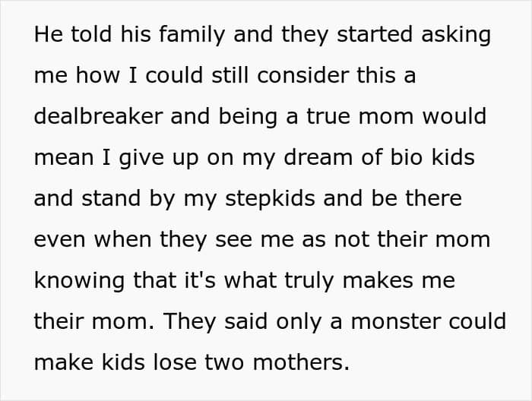Click the phrase "He told" at start
The height and width of the screenshot is (401, 532).
73,34
